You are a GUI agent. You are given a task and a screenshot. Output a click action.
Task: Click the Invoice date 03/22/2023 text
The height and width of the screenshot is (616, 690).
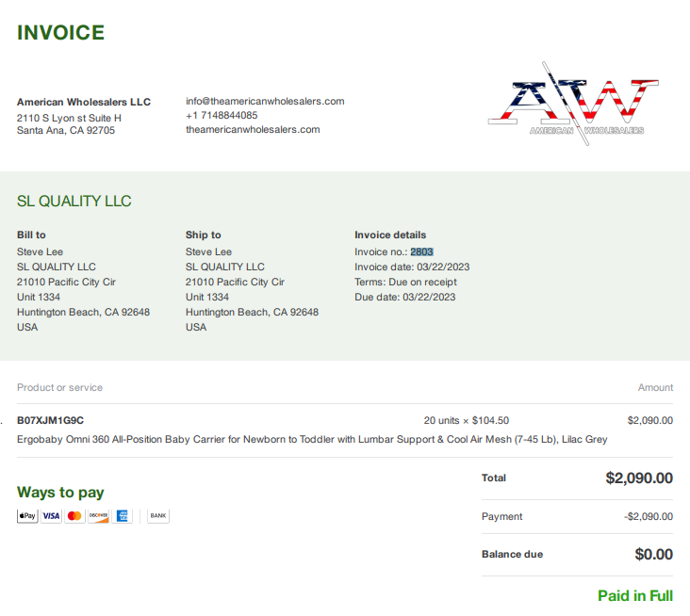[412, 267]
